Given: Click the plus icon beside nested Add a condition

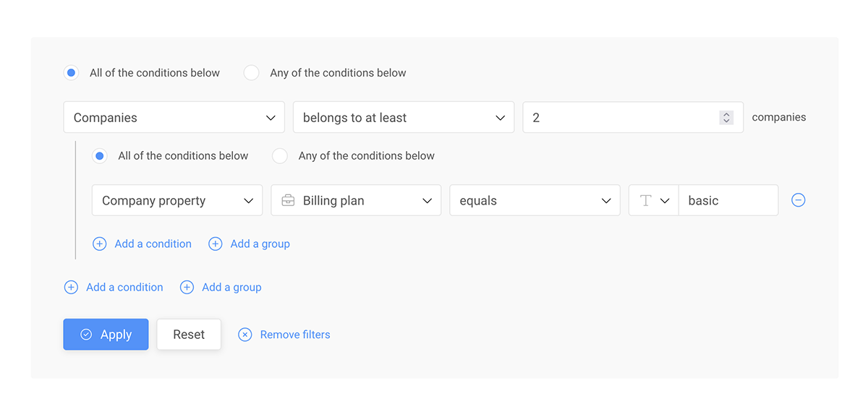Looking at the screenshot, I should point(100,244).
